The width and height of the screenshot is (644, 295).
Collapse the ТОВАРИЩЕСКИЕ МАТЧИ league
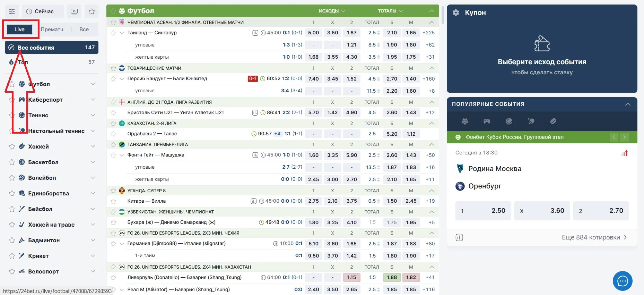pos(432,68)
